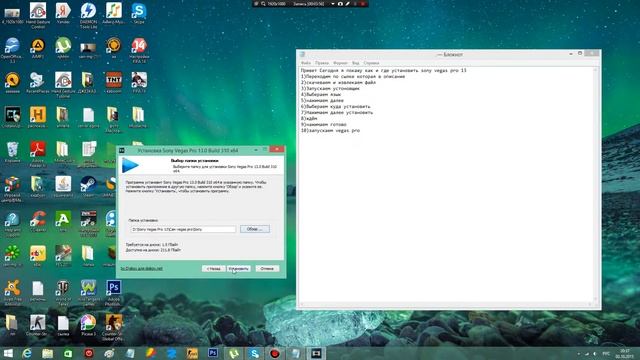This screenshot has width=640, height=360.
Task: Open the FIFA 14 settings shortcut with red 14
Action: (x=139, y=50)
